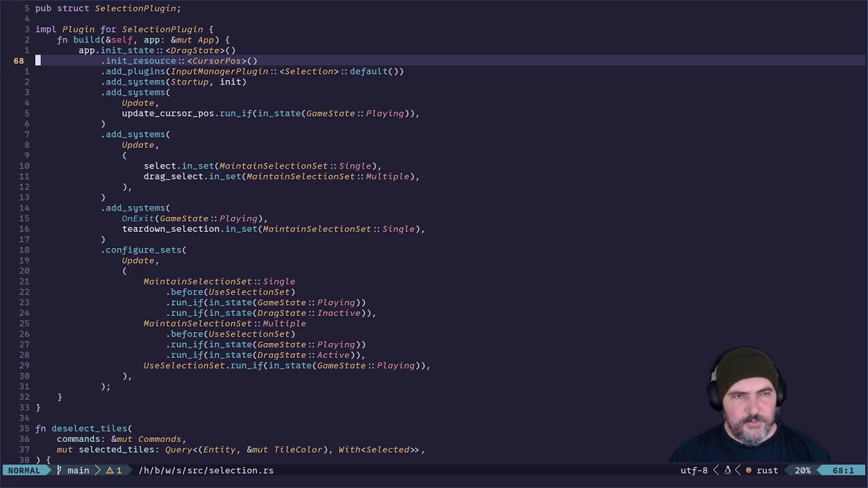Screen dimensions: 868x488
Task: Click selected_tiles Query parameter line
Action: coord(241,449)
